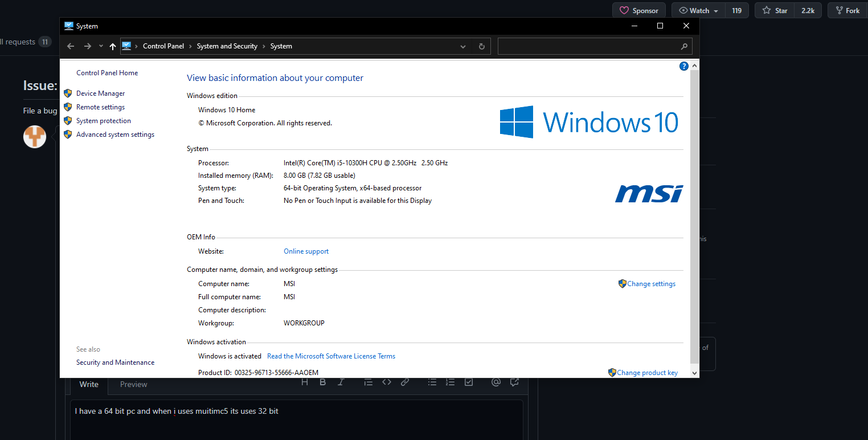Expand the address bar dropdown

point(462,46)
